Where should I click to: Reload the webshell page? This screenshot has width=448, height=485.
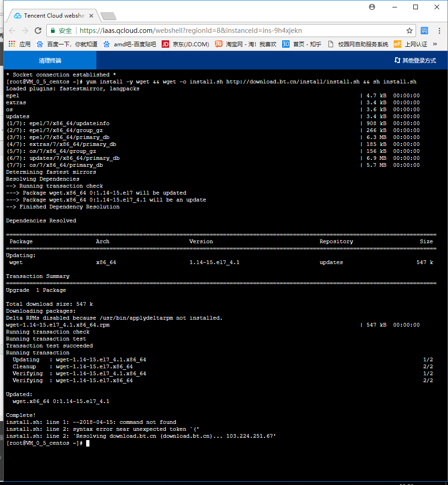click(38, 31)
